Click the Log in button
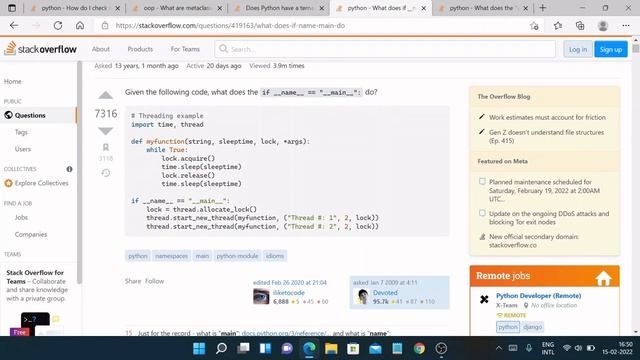This screenshot has height=360, width=640. (x=578, y=49)
